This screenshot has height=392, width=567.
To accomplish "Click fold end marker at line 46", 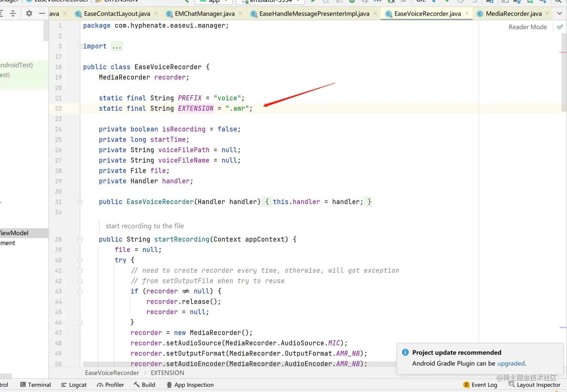I will [x=80, y=322].
